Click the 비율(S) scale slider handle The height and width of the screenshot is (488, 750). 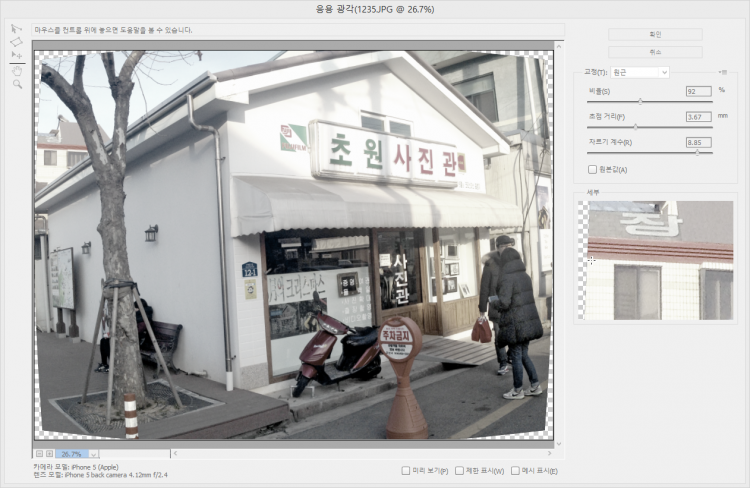(640, 101)
